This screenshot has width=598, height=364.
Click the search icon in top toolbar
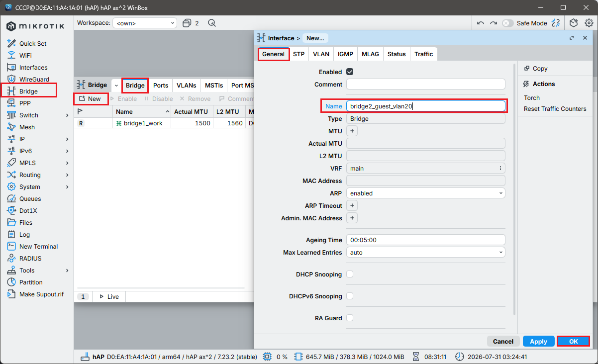212,23
